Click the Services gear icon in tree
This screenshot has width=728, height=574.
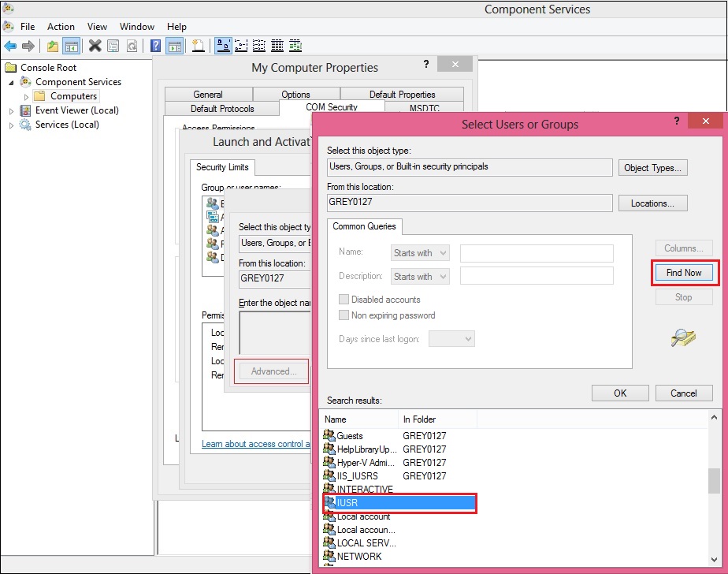(25, 125)
